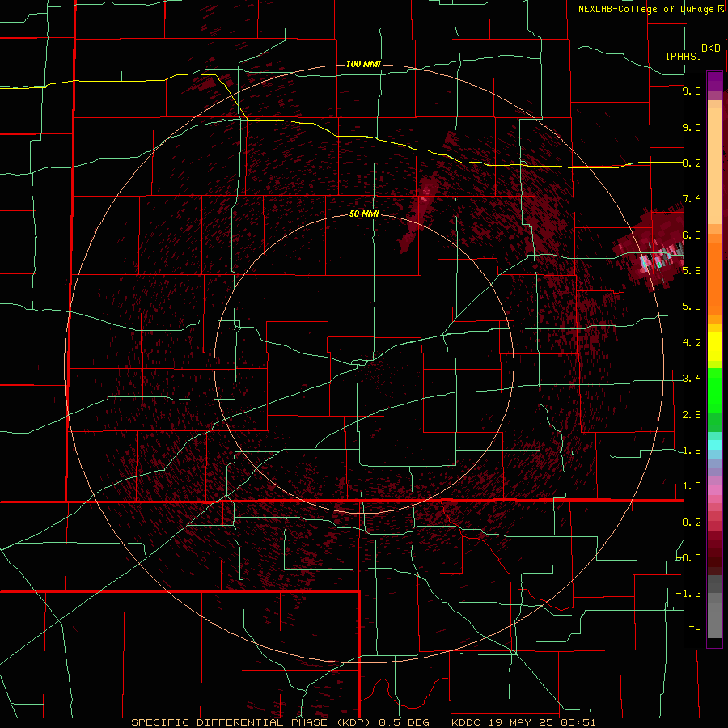The width and height of the screenshot is (728, 728).
Task: Click the 5.0 scale value
Action: click(x=692, y=307)
